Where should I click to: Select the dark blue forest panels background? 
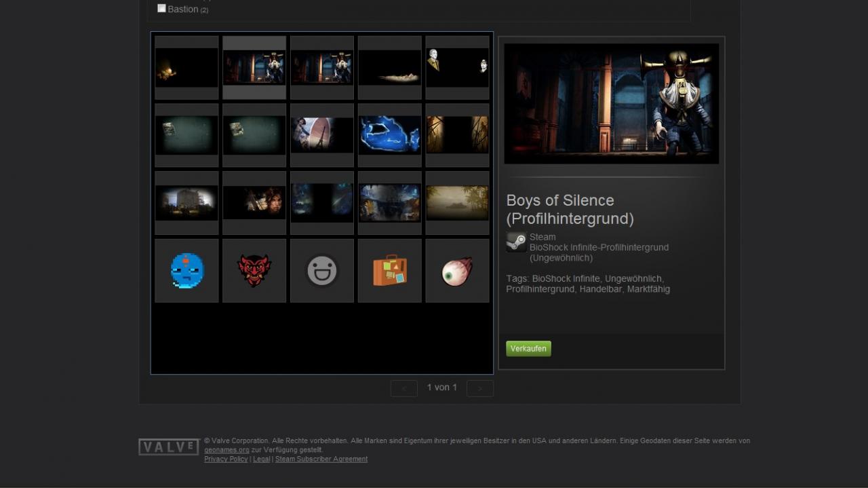[322, 203]
